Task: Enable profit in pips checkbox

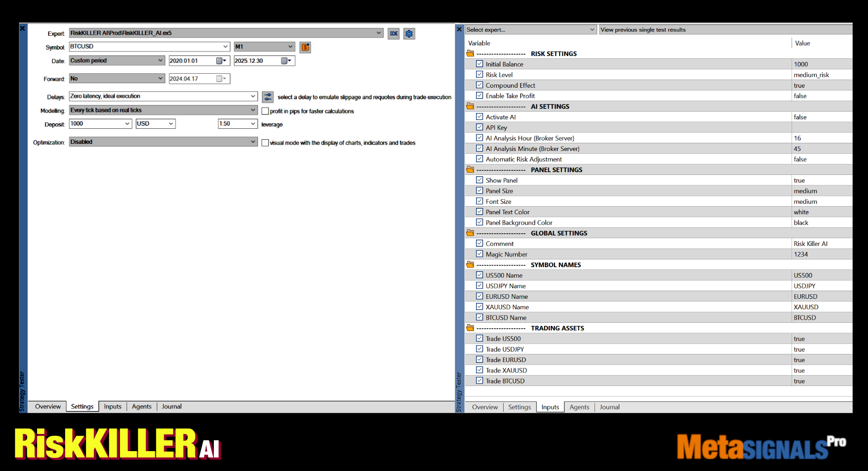Action: coord(265,111)
